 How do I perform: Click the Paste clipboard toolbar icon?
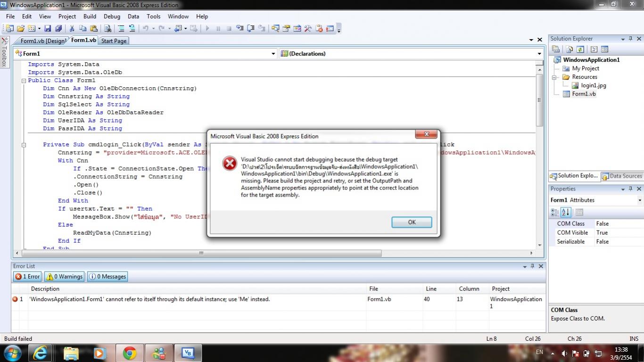(x=93, y=28)
